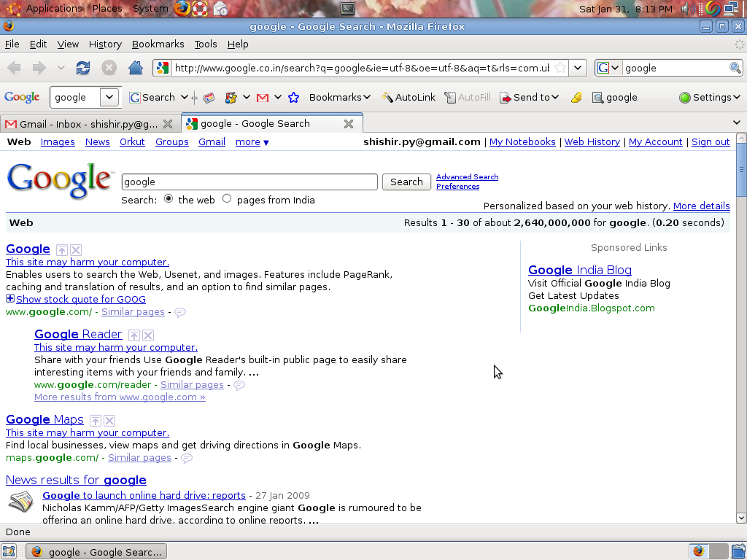Click the Stop loading button

pyautogui.click(x=109, y=68)
